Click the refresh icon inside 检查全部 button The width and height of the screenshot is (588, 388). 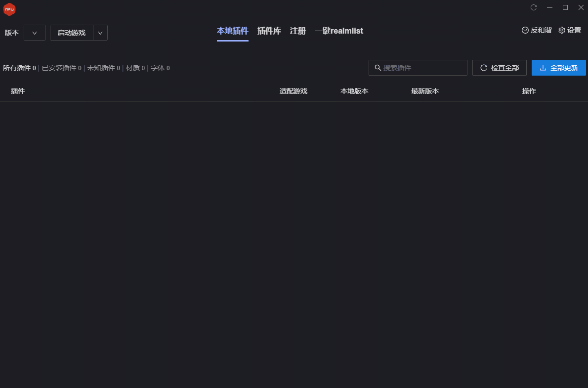483,68
